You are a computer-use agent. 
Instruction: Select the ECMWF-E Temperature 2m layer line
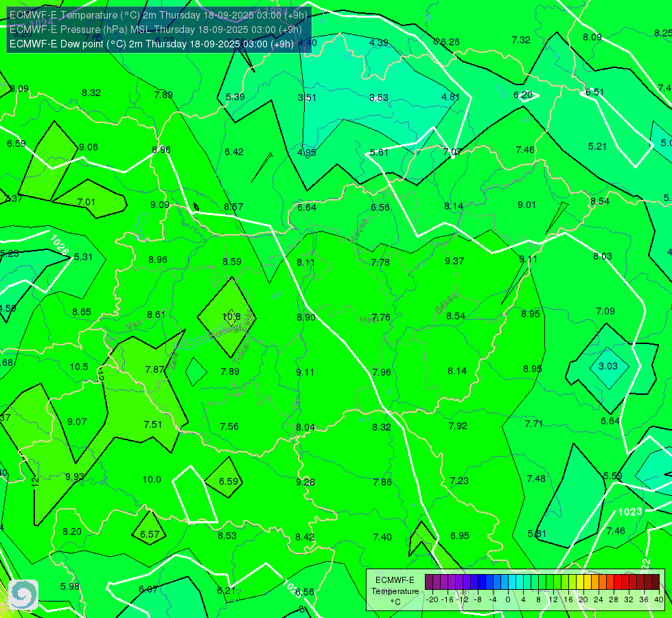coord(158,15)
